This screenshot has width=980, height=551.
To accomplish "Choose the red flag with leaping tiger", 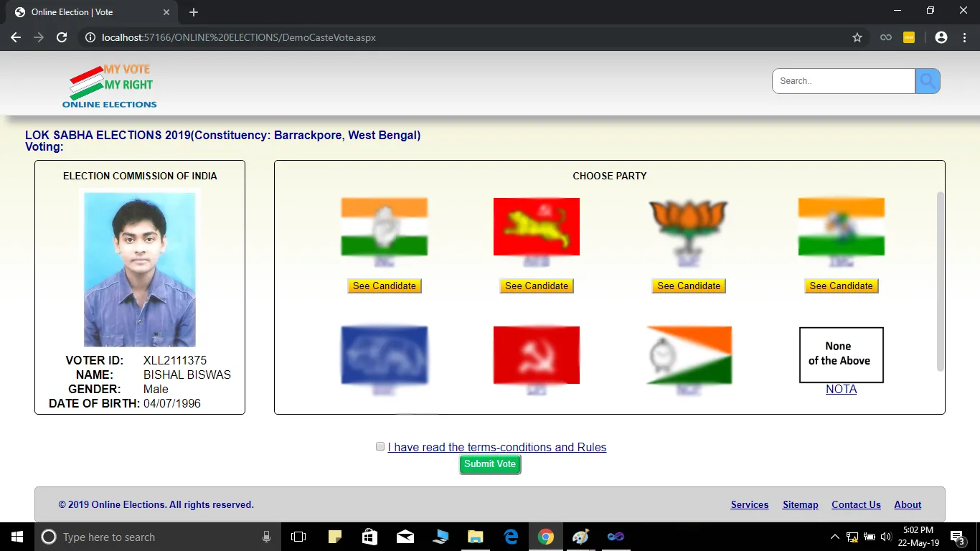I will [x=537, y=227].
